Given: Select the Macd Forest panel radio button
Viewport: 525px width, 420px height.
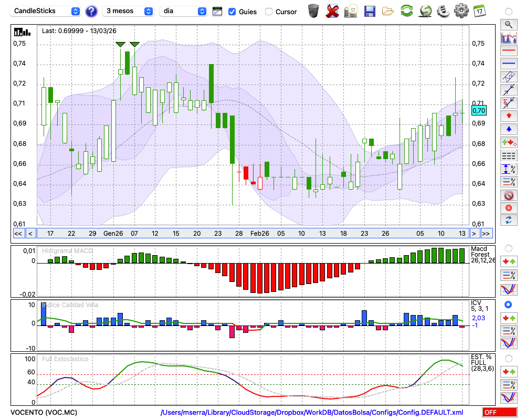Looking at the screenshot, I should [508, 248].
